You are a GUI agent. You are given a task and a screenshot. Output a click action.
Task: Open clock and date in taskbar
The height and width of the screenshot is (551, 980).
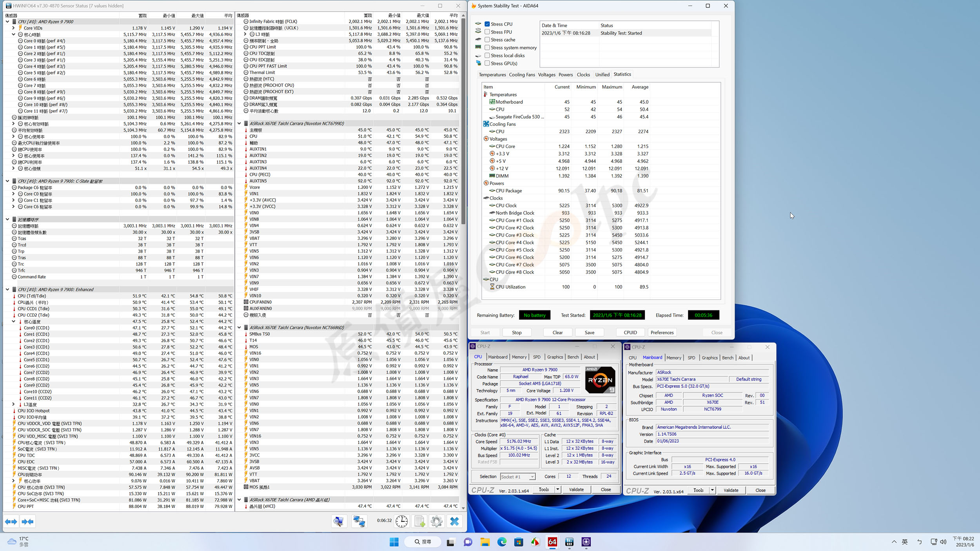tap(964, 542)
